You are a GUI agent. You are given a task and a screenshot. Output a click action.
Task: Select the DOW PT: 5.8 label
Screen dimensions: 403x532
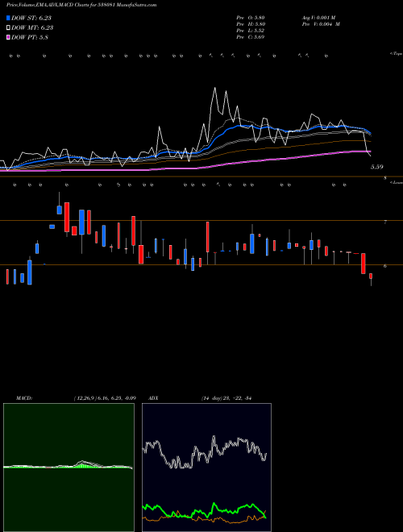pos(30,37)
